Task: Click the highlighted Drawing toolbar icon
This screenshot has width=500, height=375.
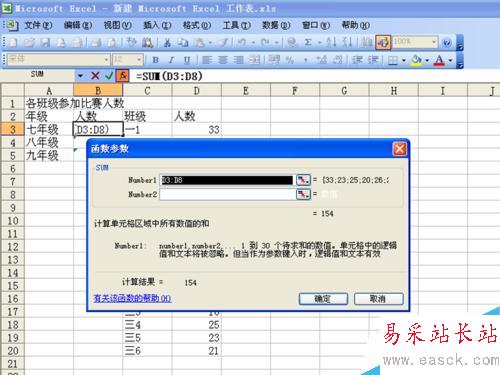Action: pos(383,43)
